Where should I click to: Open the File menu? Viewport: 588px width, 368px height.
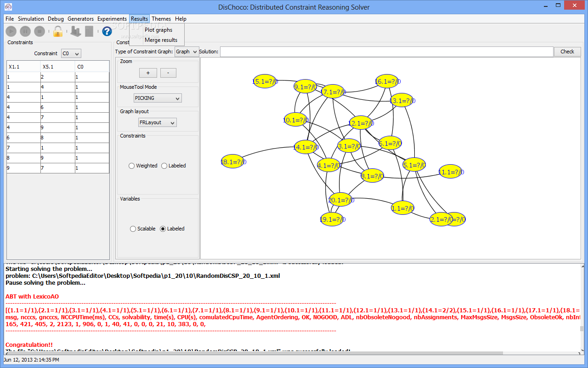10,19
